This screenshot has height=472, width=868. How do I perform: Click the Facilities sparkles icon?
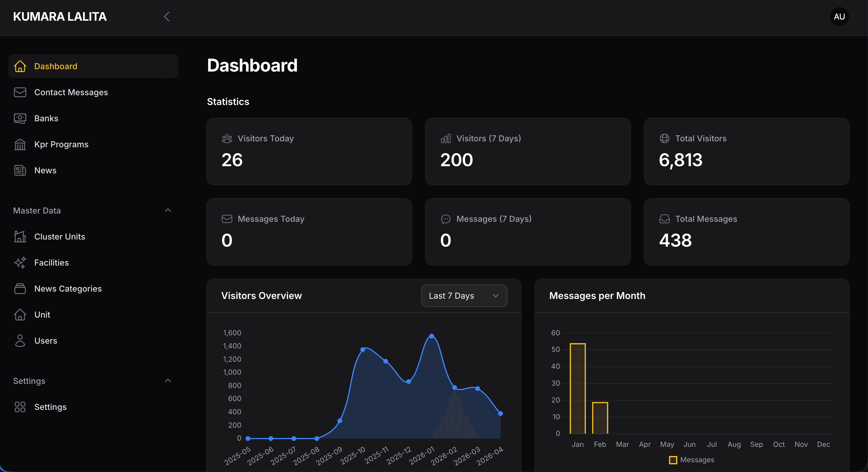click(20, 262)
